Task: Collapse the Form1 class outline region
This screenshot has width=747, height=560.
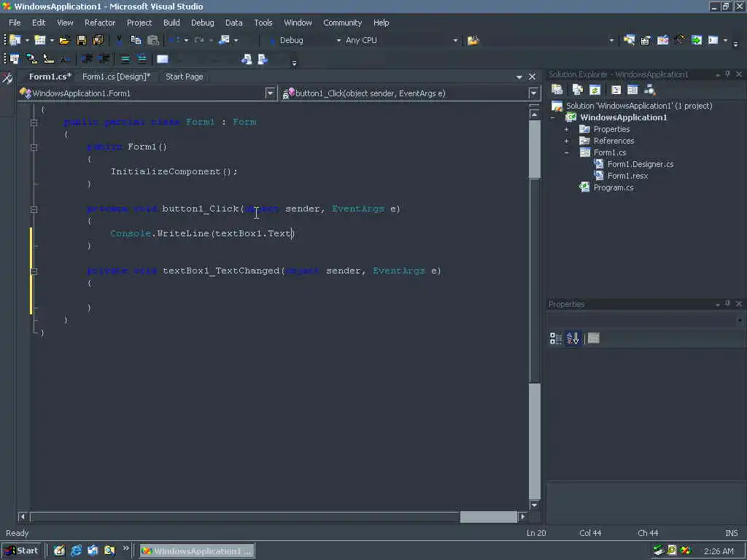Action: pyautogui.click(x=34, y=122)
